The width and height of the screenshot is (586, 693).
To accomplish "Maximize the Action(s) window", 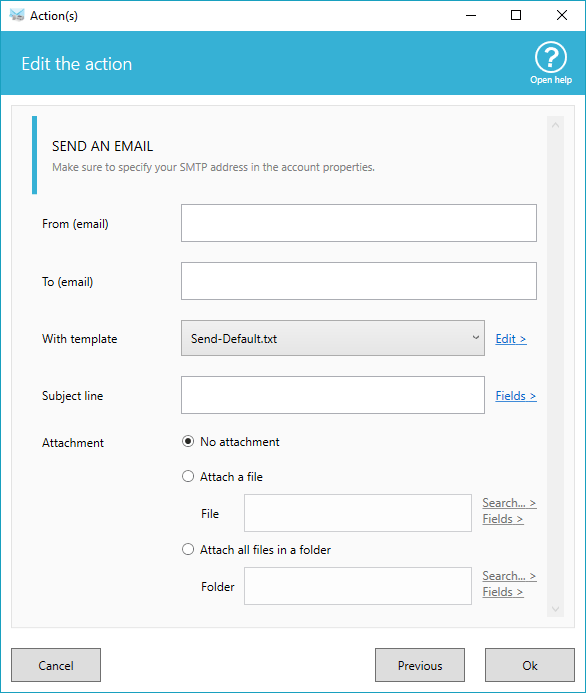I will pyautogui.click(x=516, y=15).
